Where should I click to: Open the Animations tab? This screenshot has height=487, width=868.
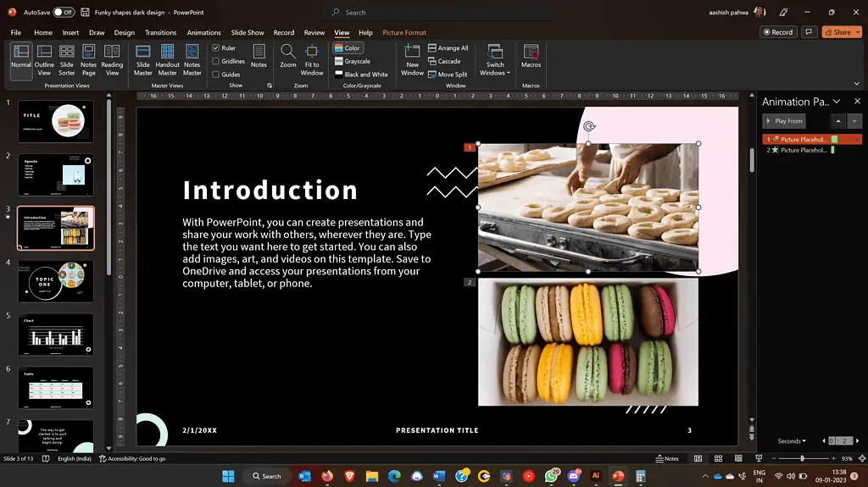pos(203,32)
